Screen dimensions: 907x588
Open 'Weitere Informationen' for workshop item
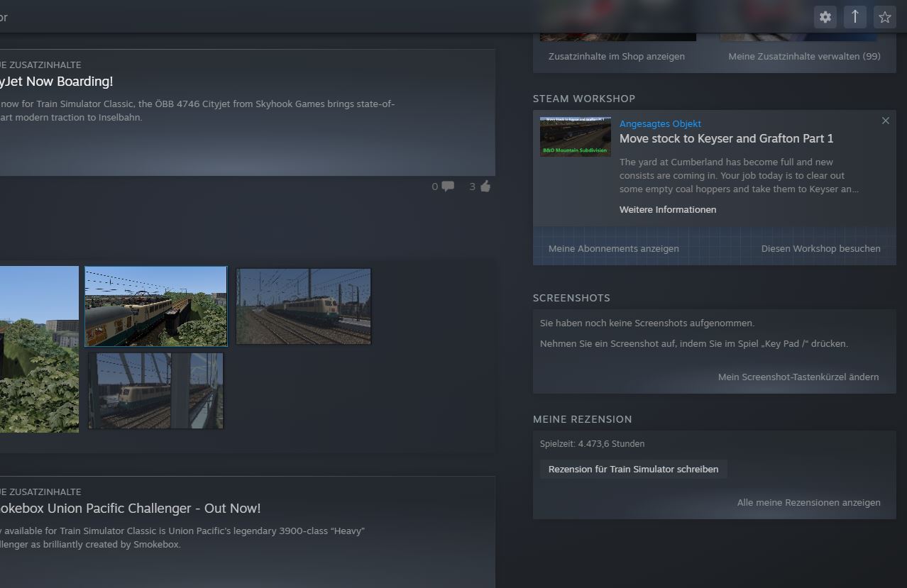click(668, 209)
